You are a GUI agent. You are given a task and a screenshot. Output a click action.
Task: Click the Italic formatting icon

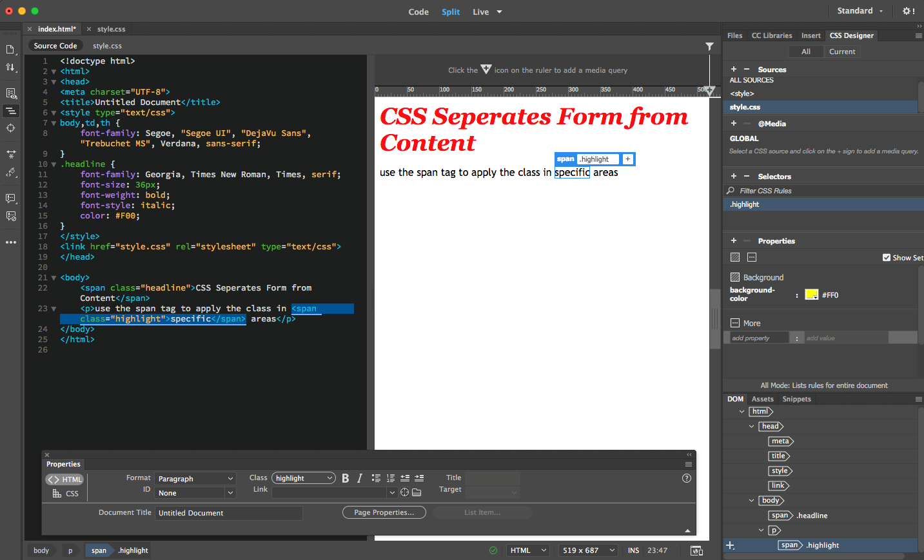[x=360, y=478]
